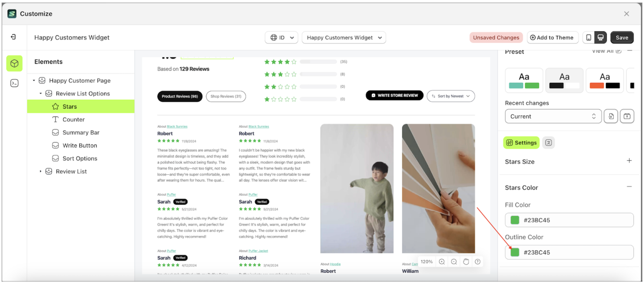
Task: Select the Product Reviews tab
Action: point(180,96)
